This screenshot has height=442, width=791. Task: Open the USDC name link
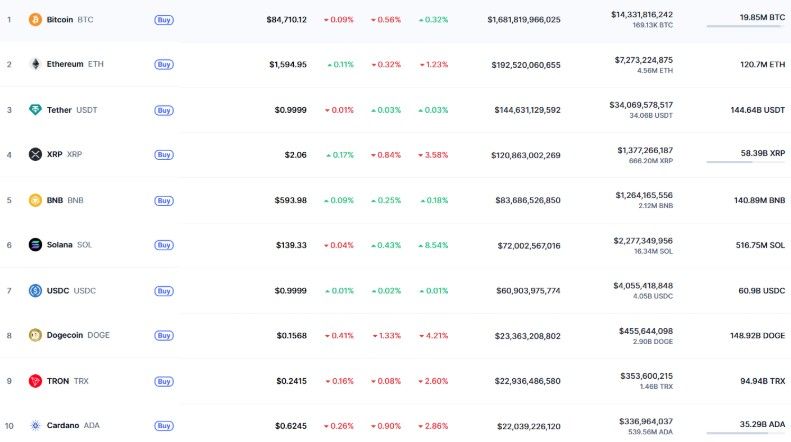(x=71, y=291)
